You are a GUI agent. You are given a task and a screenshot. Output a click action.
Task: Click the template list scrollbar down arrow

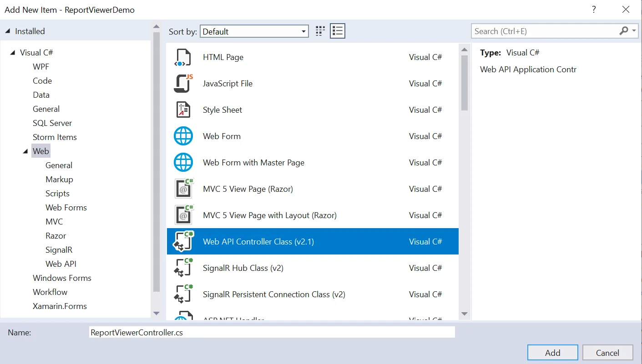click(465, 314)
